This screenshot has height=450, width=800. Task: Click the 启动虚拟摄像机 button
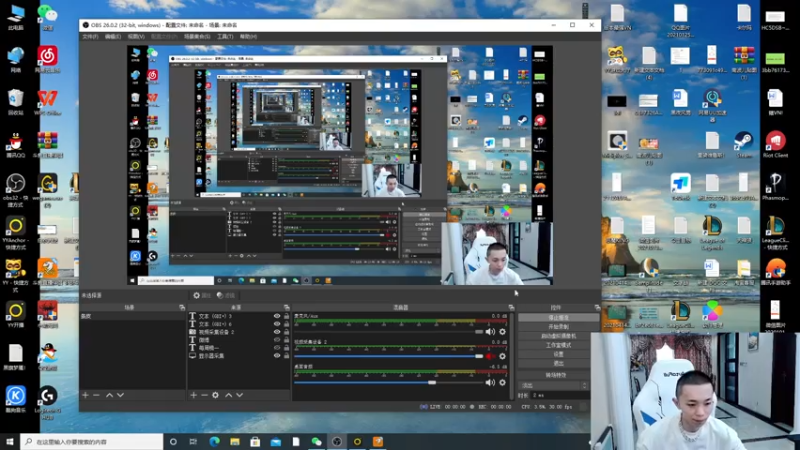(x=559, y=336)
